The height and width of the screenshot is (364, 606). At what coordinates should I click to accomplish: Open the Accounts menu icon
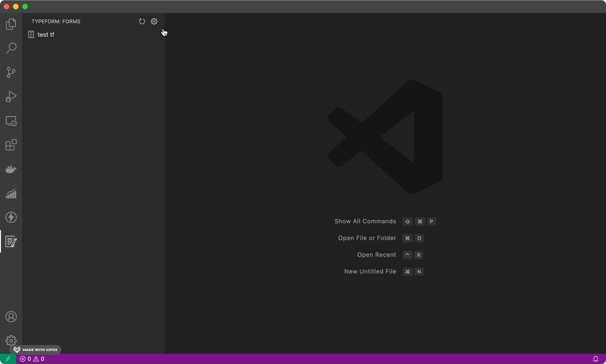coord(11,317)
